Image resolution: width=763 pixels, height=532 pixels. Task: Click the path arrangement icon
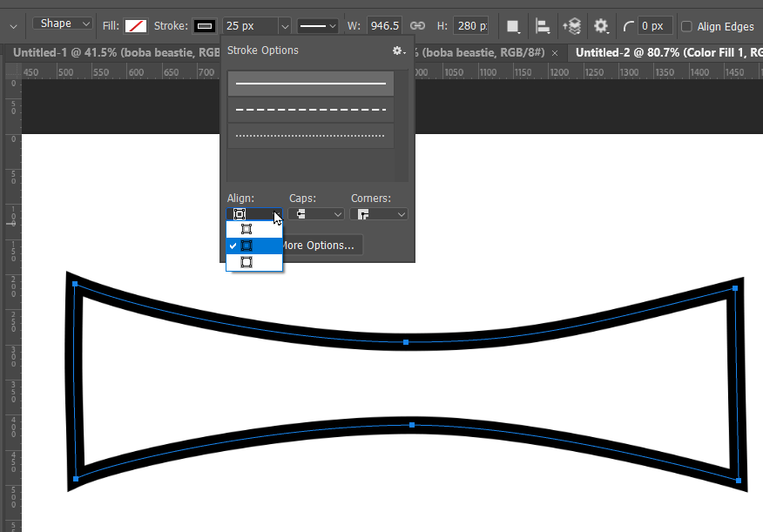[x=571, y=26]
